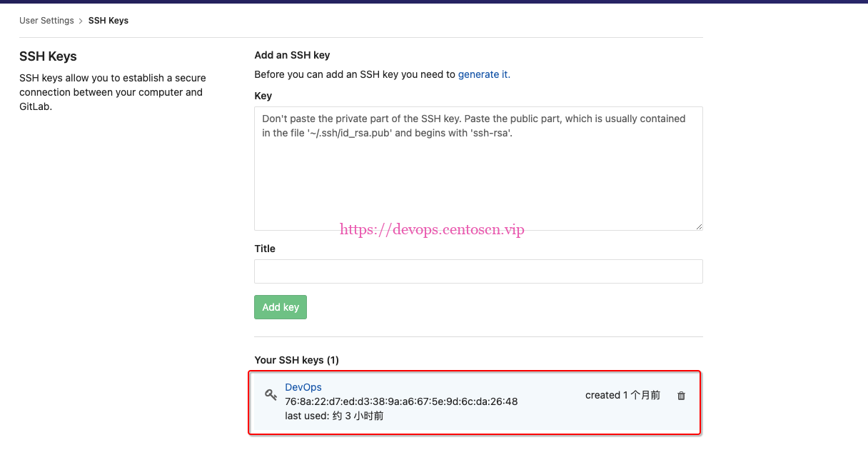The width and height of the screenshot is (868, 460).
Task: Open the DevOps key details link
Action: [303, 387]
